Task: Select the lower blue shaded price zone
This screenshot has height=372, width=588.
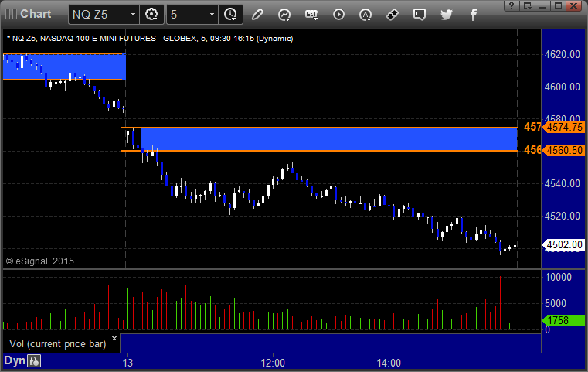Action: coord(328,139)
